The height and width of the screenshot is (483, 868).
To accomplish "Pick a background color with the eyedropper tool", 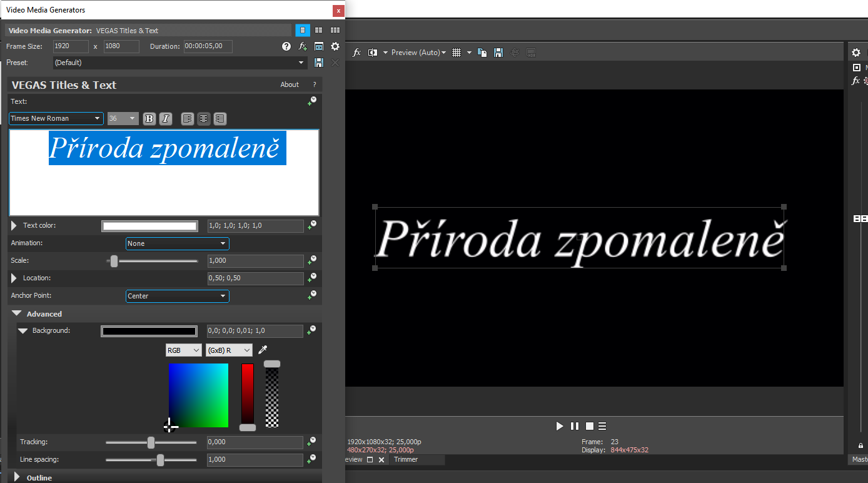I will (x=262, y=350).
